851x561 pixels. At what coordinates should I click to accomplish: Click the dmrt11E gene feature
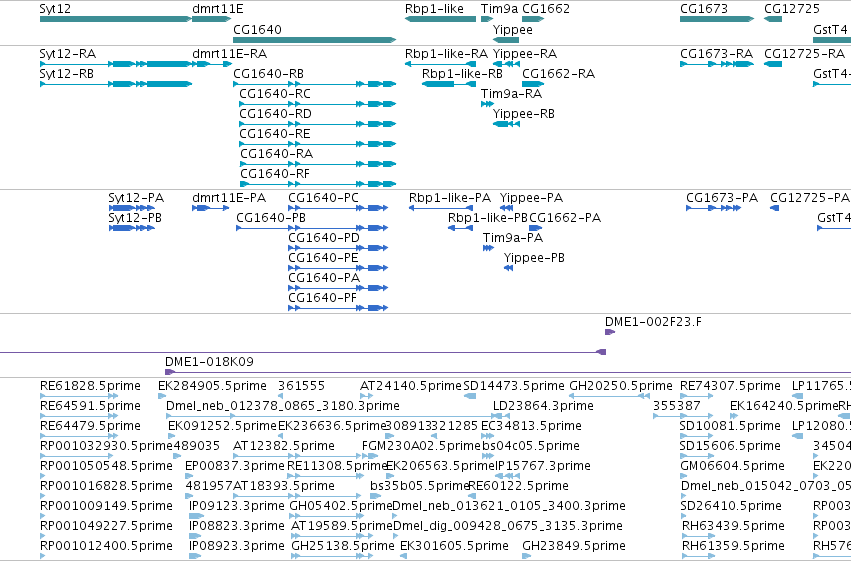coord(212,19)
